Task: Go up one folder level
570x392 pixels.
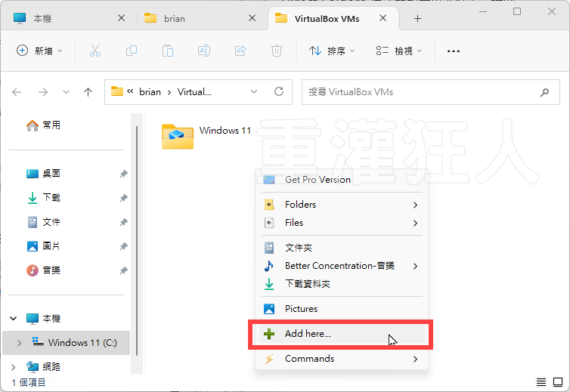Action: 88,92
